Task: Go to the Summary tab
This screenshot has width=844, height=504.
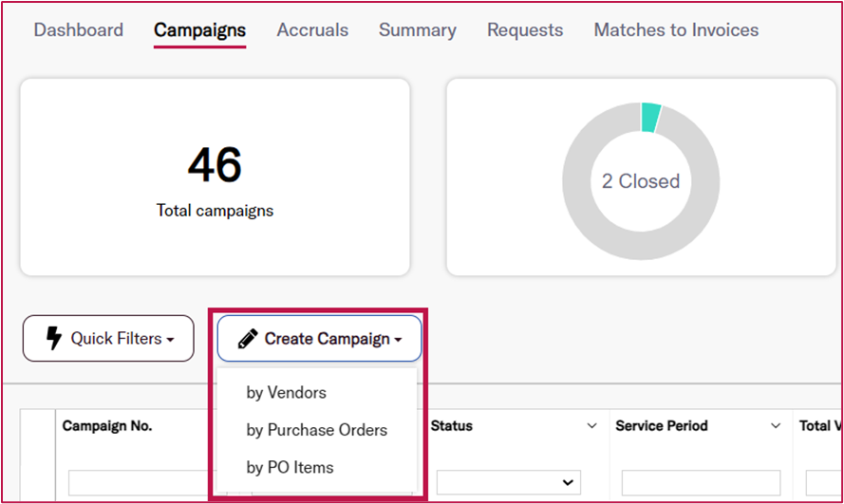Action: coord(418,30)
